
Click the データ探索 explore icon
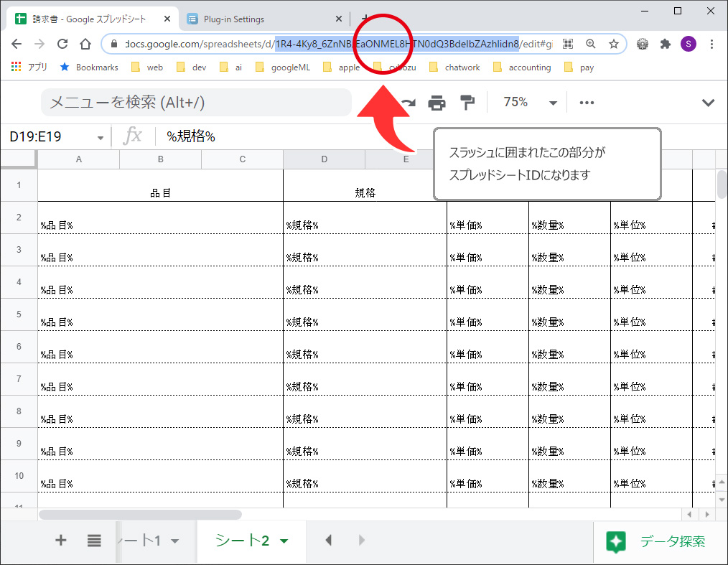pos(616,542)
